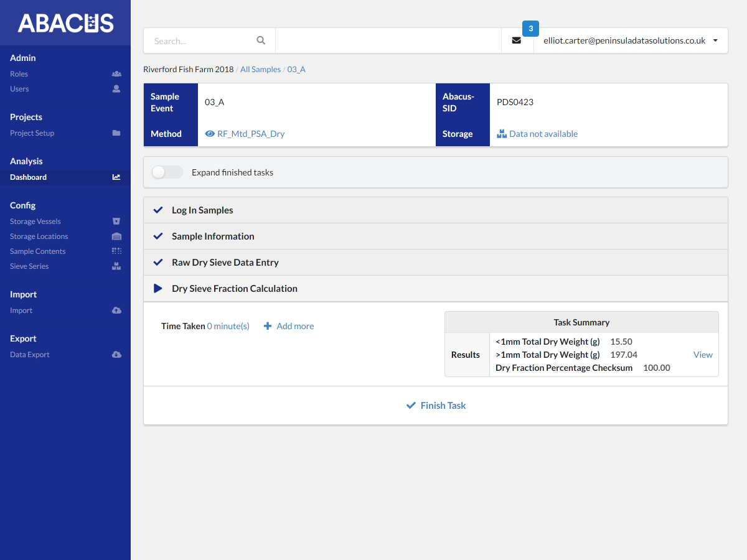
Task: Open Import in the sidebar
Action: pyautogui.click(x=65, y=310)
